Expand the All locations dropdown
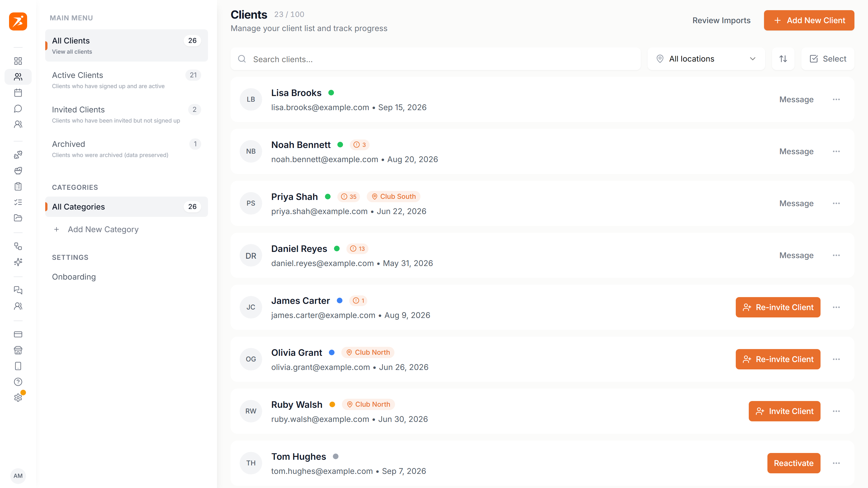Image resolution: width=868 pixels, height=488 pixels. (x=706, y=59)
